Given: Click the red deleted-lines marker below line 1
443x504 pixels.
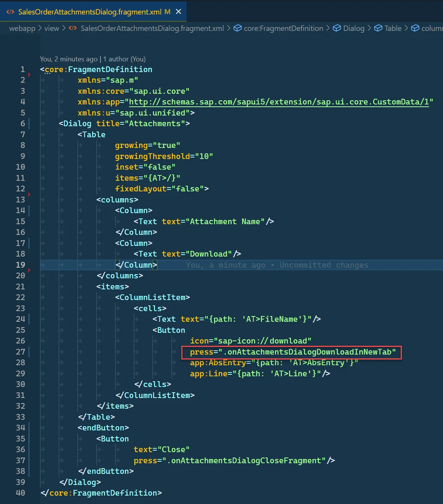Looking at the screenshot, I should click(x=29, y=75).
